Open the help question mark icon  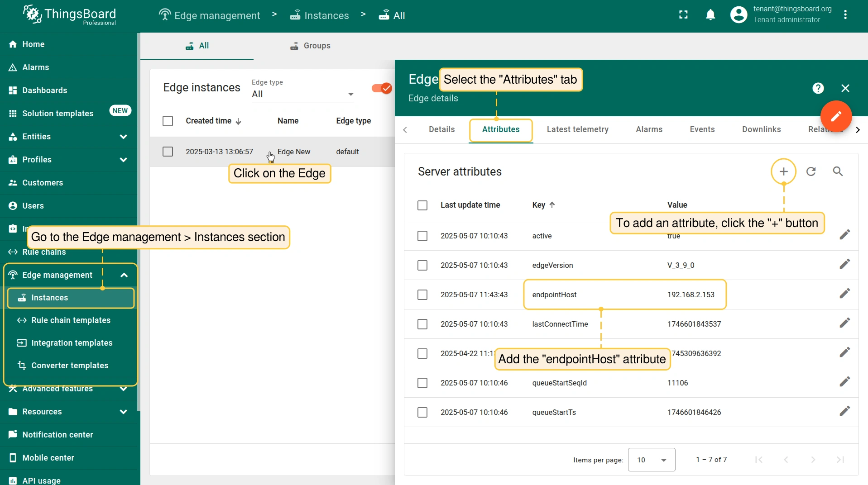[x=818, y=88]
